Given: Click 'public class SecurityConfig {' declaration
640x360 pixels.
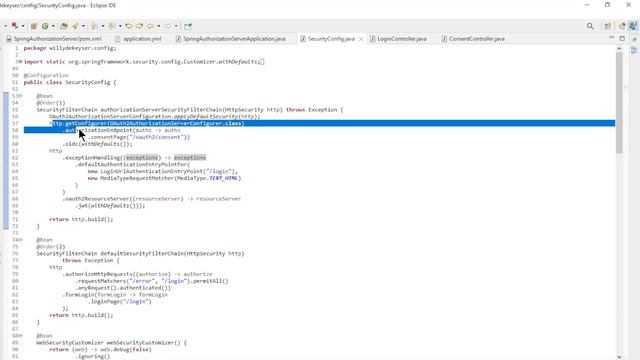Looking at the screenshot, I should click(x=70, y=82).
